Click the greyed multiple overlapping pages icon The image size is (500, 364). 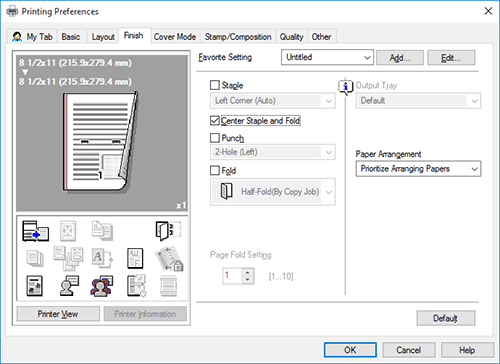[68, 258]
